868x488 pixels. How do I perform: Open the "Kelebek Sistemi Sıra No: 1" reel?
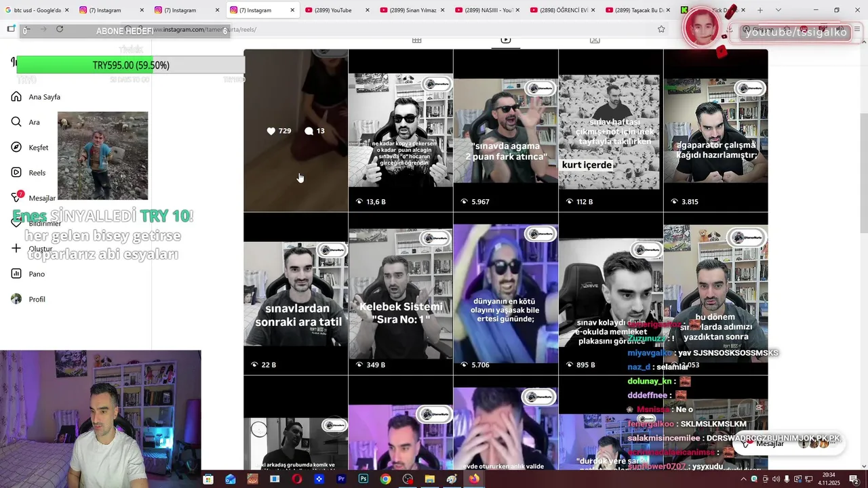[x=401, y=294]
